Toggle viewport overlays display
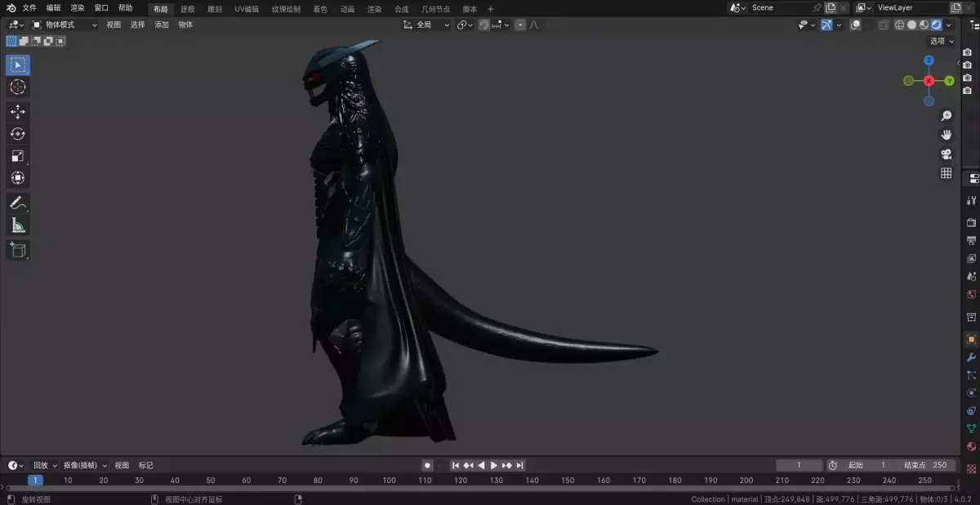This screenshot has width=980, height=505. [855, 25]
